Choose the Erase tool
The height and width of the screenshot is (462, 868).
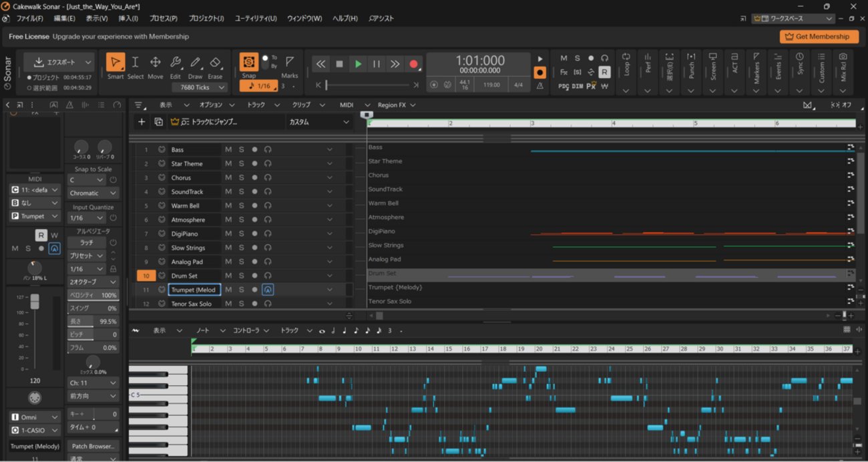coord(215,62)
